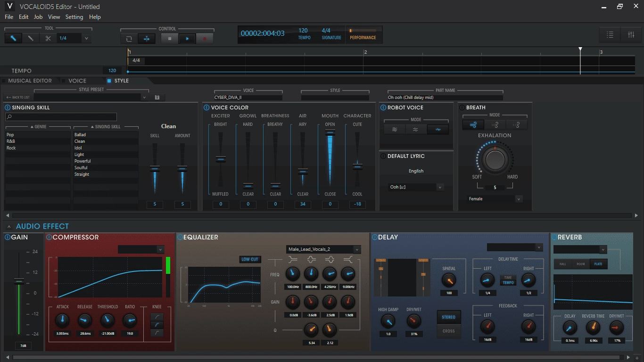The height and width of the screenshot is (362, 644).
Task: Start recording with the record button
Action: pos(205,39)
